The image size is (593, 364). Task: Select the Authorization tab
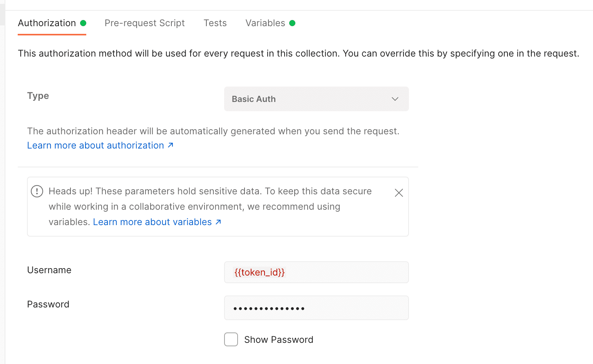pos(46,23)
